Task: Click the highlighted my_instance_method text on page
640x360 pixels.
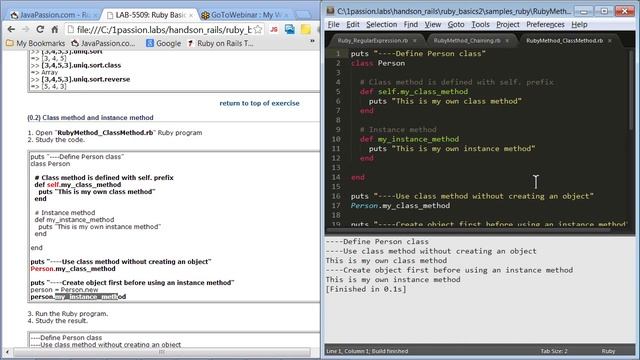Action: pyautogui.click(x=87, y=297)
